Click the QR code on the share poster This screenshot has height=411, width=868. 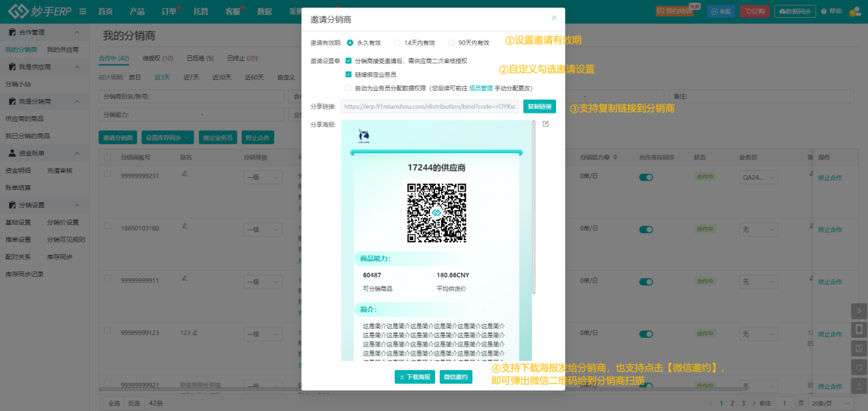436,213
